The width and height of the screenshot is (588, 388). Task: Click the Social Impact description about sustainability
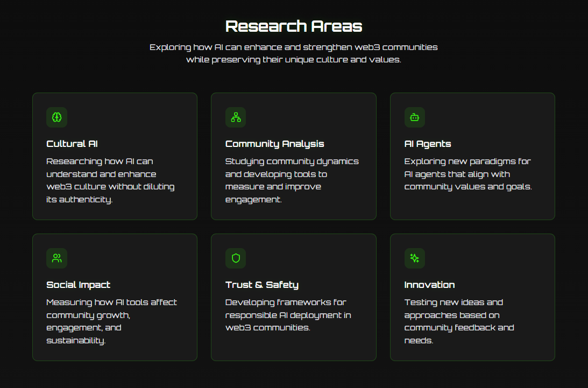[111, 321]
